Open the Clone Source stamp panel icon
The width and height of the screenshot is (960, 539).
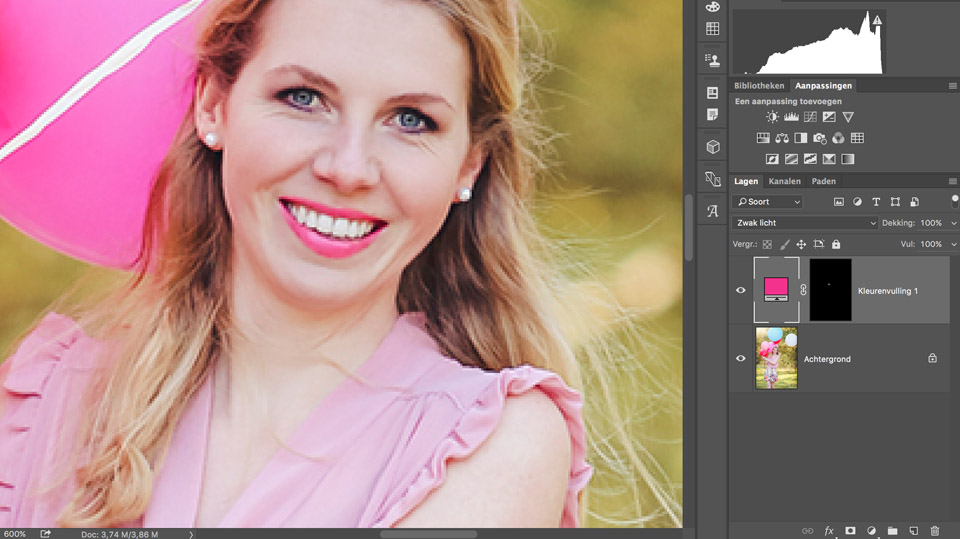[x=713, y=60]
